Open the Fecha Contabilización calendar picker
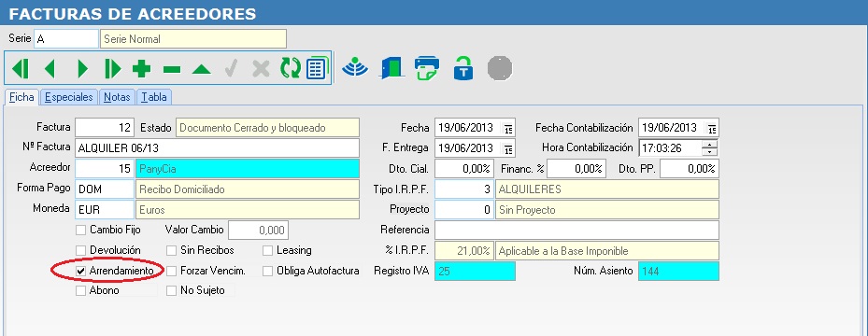Image resolution: width=868 pixels, height=336 pixels. (x=711, y=128)
